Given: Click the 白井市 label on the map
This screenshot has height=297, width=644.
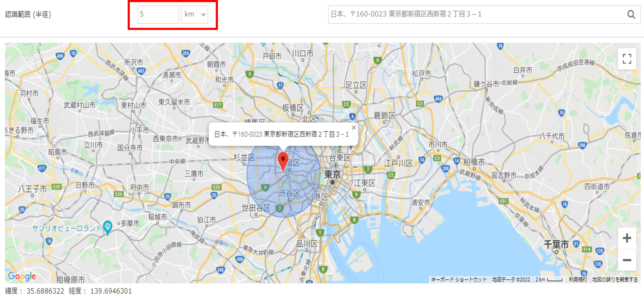Looking at the screenshot, I should click(x=523, y=70).
